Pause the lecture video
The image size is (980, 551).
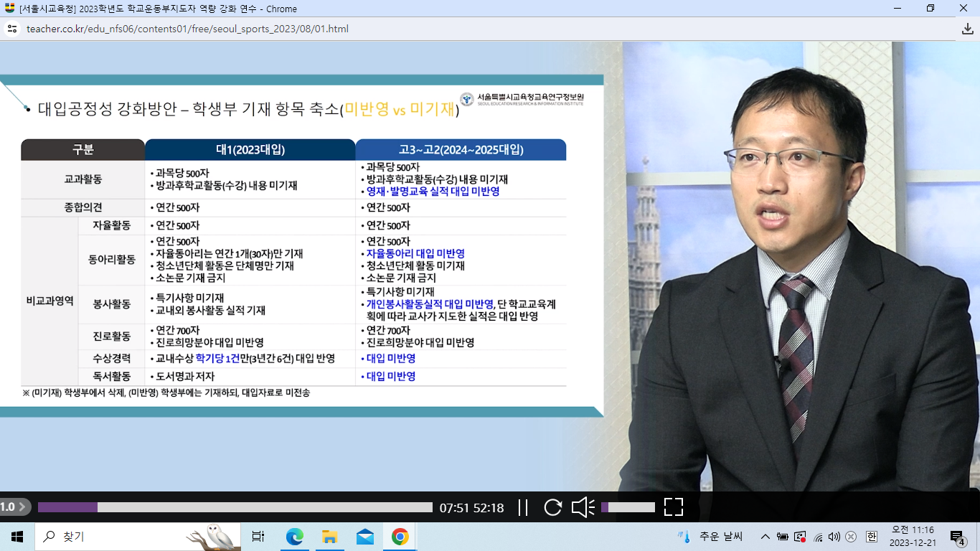click(x=523, y=507)
